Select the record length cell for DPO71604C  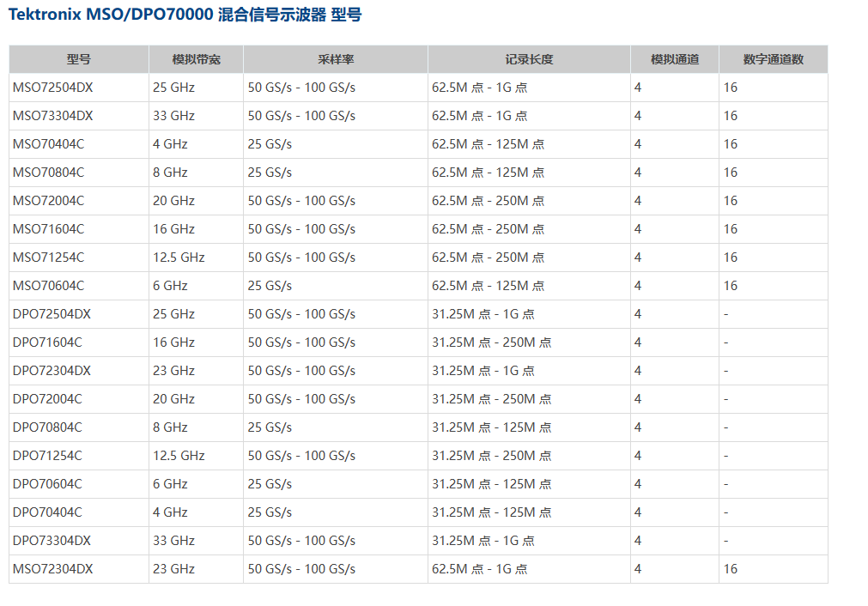tap(491, 342)
